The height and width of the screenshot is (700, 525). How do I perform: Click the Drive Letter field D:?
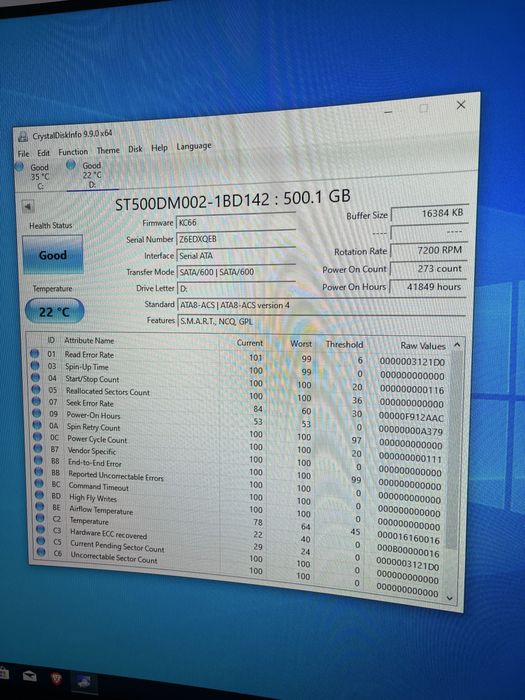tap(236, 289)
